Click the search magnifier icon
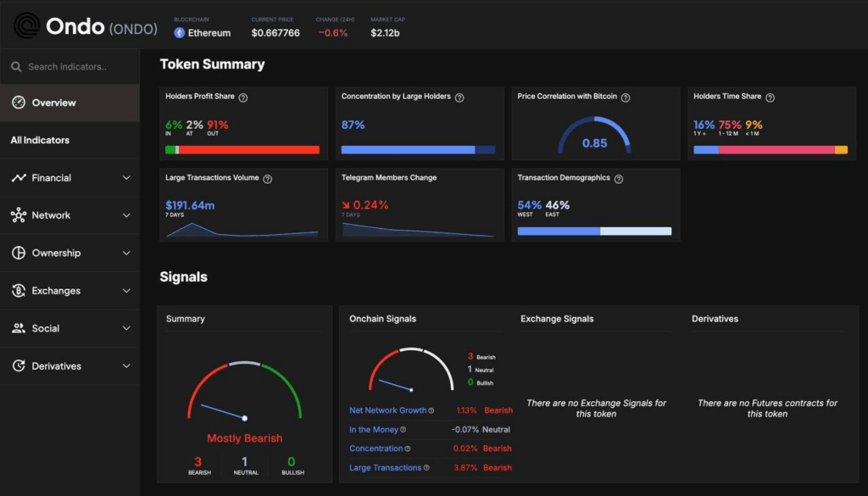The image size is (868, 496). (x=17, y=67)
